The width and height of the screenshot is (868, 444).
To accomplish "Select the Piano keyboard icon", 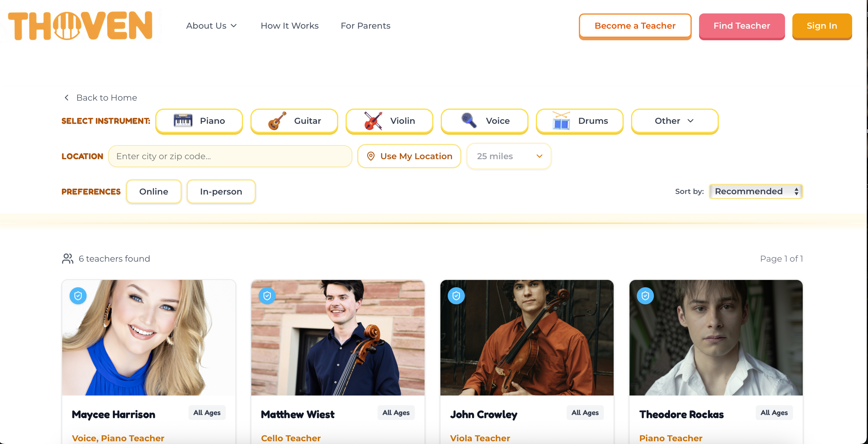I will (x=183, y=120).
